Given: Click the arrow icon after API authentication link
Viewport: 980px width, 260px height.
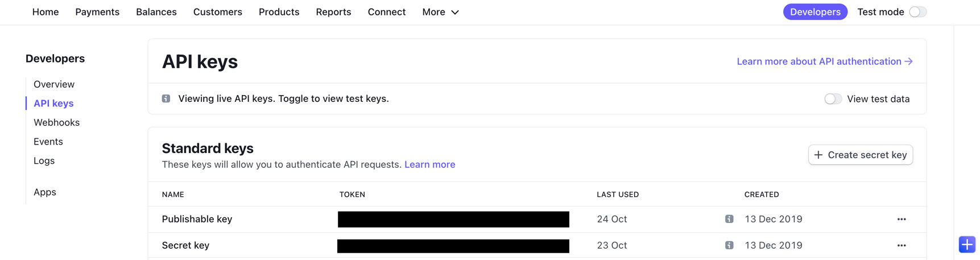Looking at the screenshot, I should coord(909,61).
